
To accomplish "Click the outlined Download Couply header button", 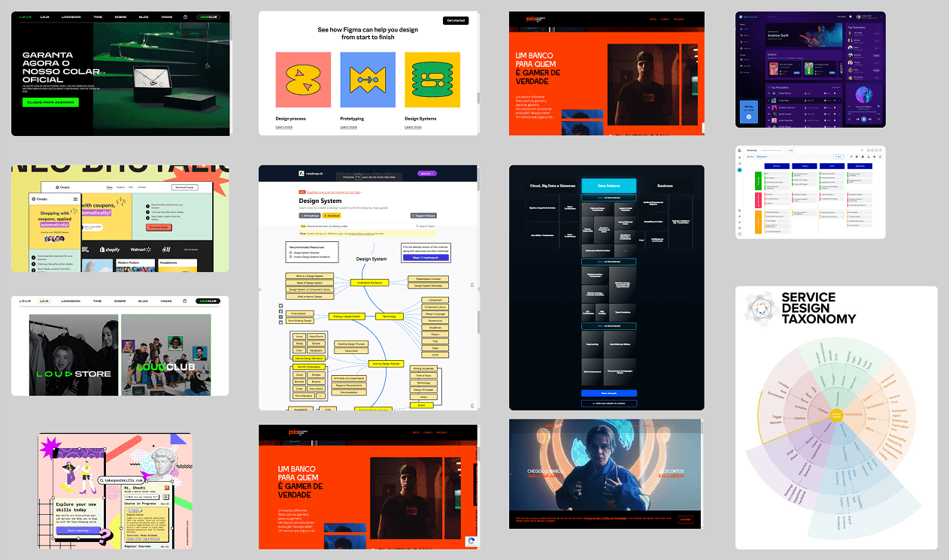I will (x=185, y=187).
